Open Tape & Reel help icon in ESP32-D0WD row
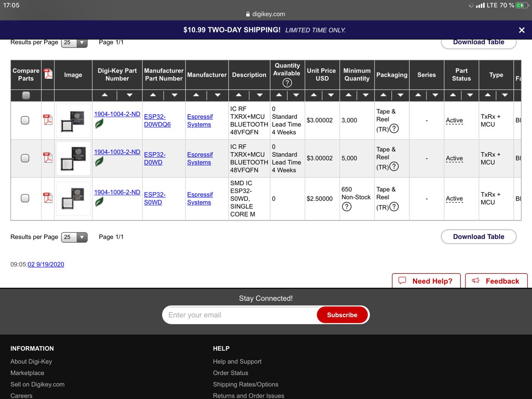Screen dimensions: 532x399 394,167
